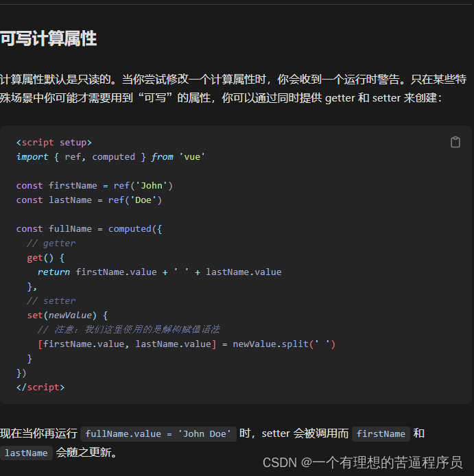Copy the code block with clipboard icon

pyautogui.click(x=455, y=142)
